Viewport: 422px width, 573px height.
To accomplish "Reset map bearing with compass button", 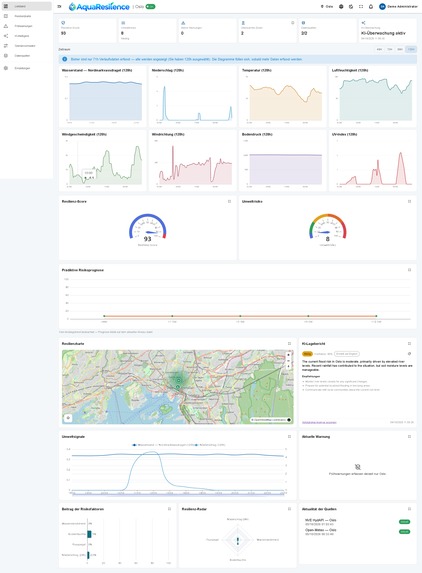I will pyautogui.click(x=289, y=367).
